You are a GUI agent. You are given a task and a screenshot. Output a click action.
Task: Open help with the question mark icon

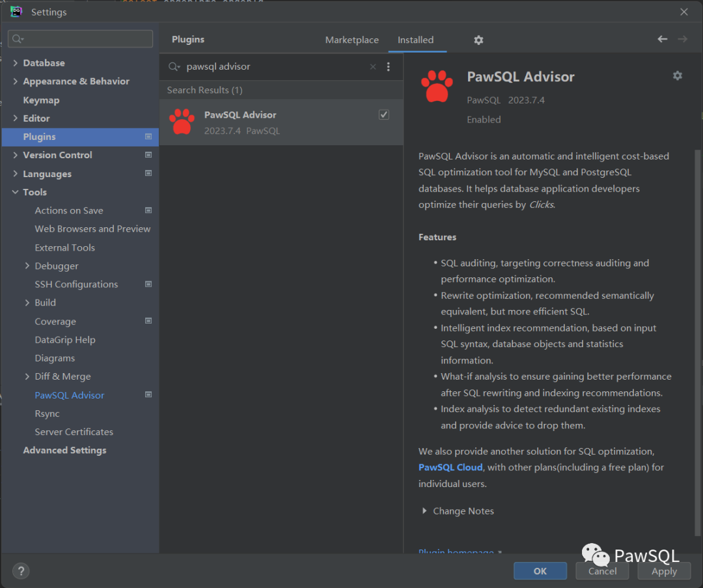tap(21, 571)
